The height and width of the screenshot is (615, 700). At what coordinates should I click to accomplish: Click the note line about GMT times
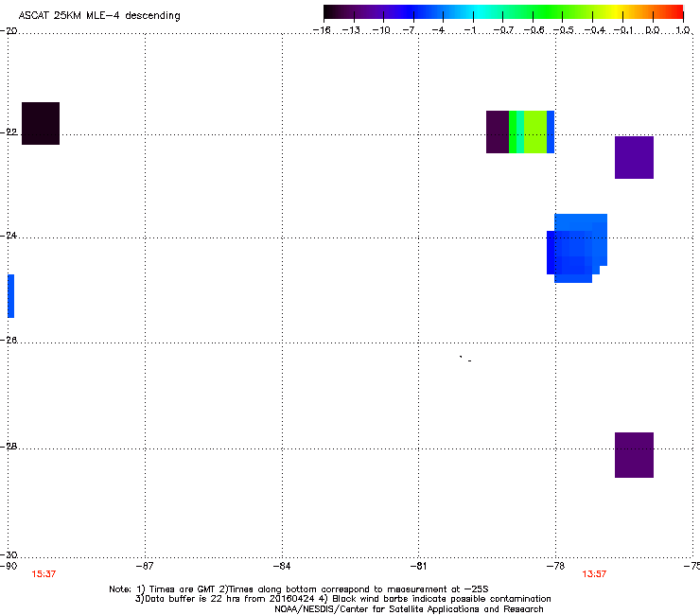coord(299,589)
